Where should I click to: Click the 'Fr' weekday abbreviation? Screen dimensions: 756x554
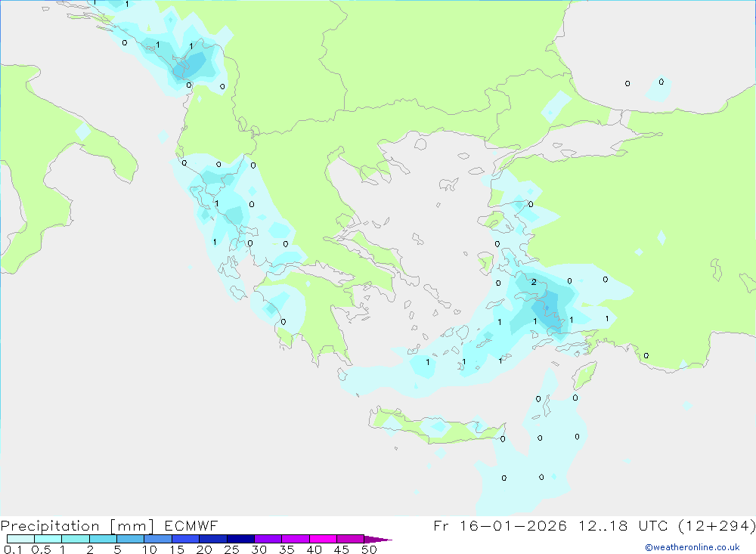[x=441, y=525]
